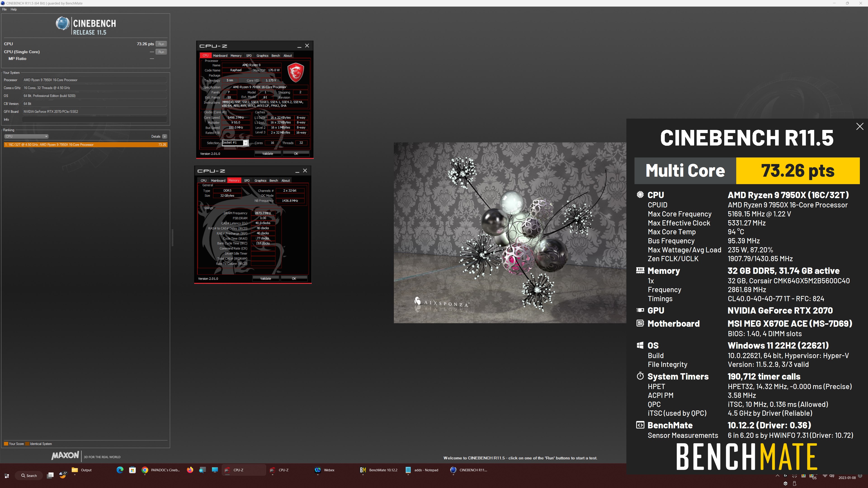The height and width of the screenshot is (488, 868).
Task: Open the CPU ranking type dropdown
Action: coord(26,136)
